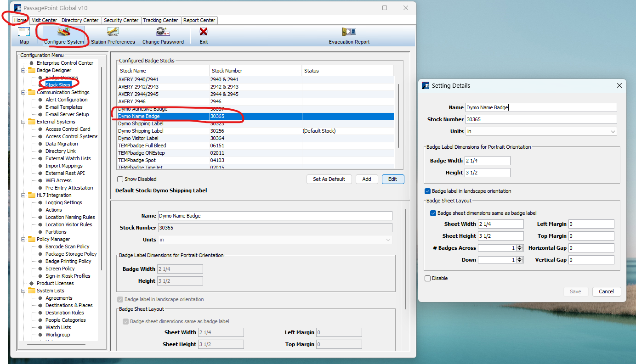Select Enterprise Control Center in tree
Image resolution: width=636 pixels, height=364 pixels.
click(65, 63)
